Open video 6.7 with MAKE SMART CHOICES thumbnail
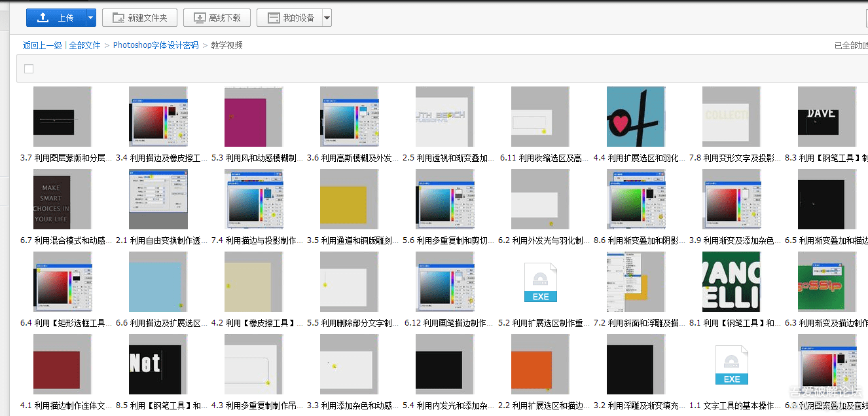 (x=62, y=199)
